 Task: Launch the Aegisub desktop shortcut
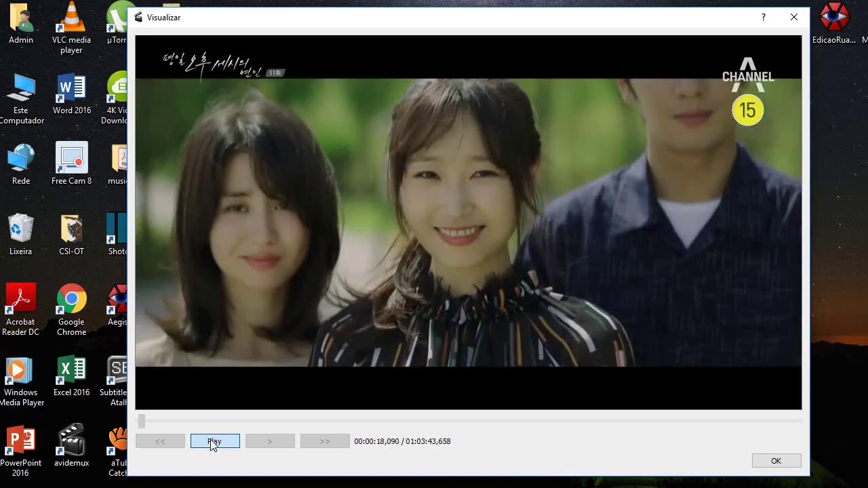pyautogui.click(x=117, y=306)
